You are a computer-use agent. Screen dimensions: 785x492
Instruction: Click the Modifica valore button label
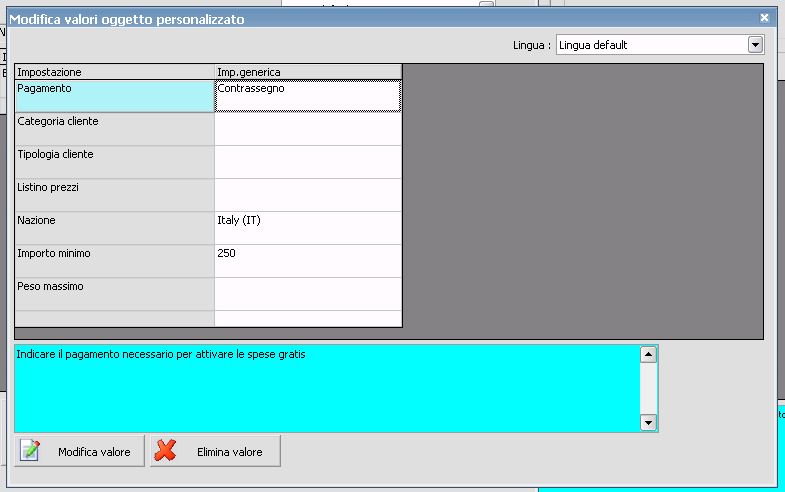coord(94,452)
